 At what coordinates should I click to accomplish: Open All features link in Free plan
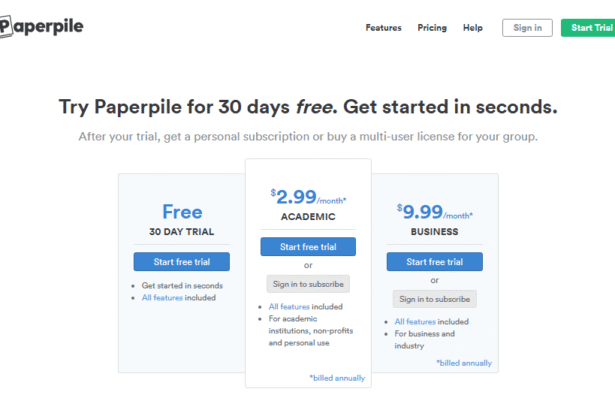162,298
